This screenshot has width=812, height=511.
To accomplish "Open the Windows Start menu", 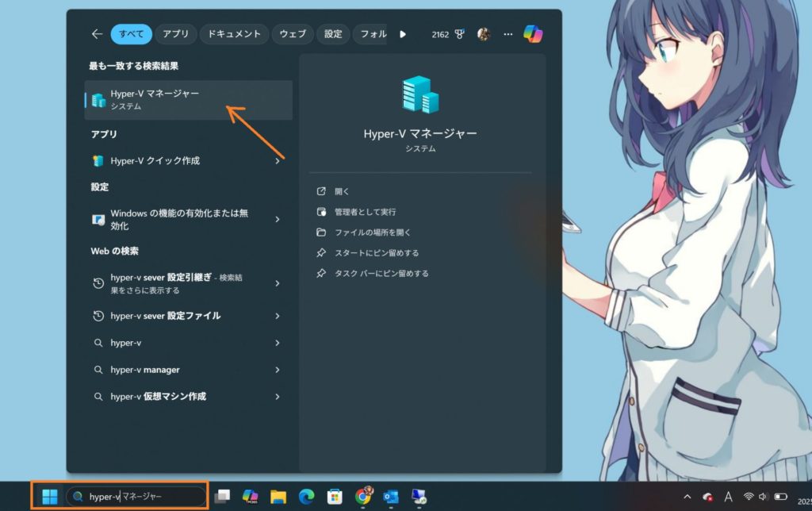I will point(49,497).
